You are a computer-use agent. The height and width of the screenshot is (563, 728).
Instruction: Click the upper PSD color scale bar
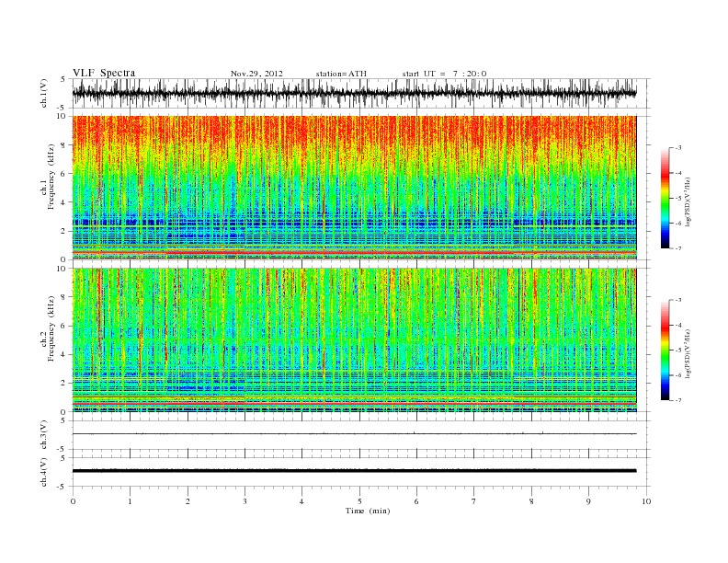(665, 198)
